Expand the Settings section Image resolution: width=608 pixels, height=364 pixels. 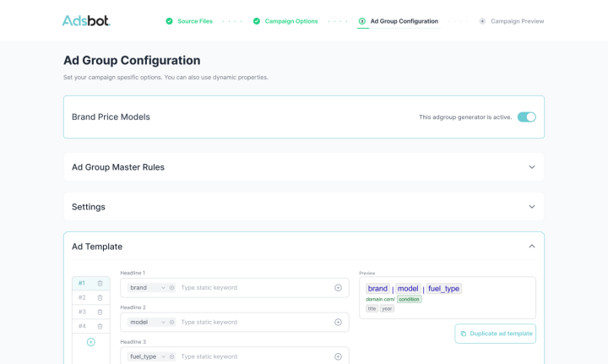pos(531,207)
